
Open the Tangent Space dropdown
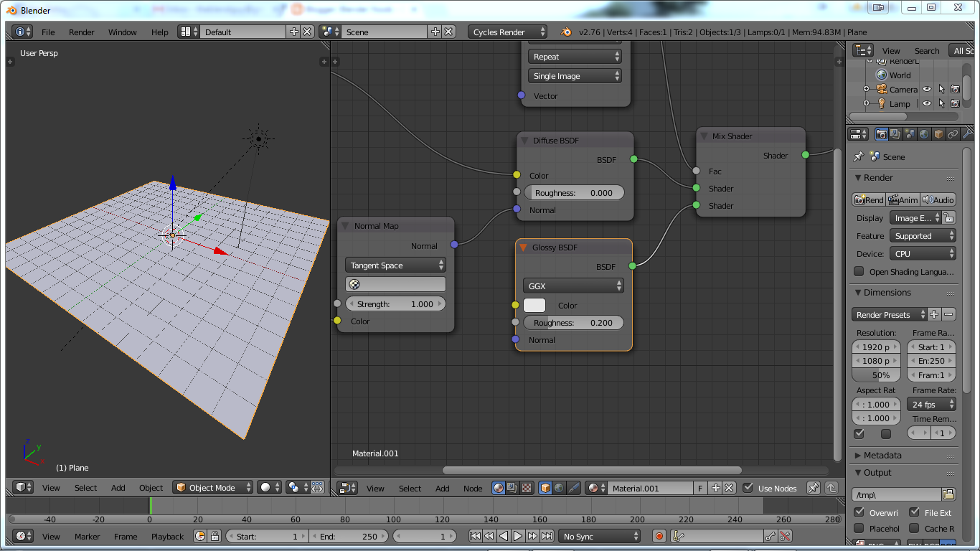pyautogui.click(x=395, y=265)
